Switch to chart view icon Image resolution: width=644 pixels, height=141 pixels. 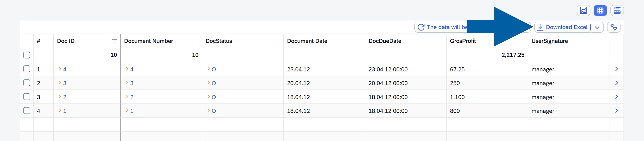coord(583,11)
